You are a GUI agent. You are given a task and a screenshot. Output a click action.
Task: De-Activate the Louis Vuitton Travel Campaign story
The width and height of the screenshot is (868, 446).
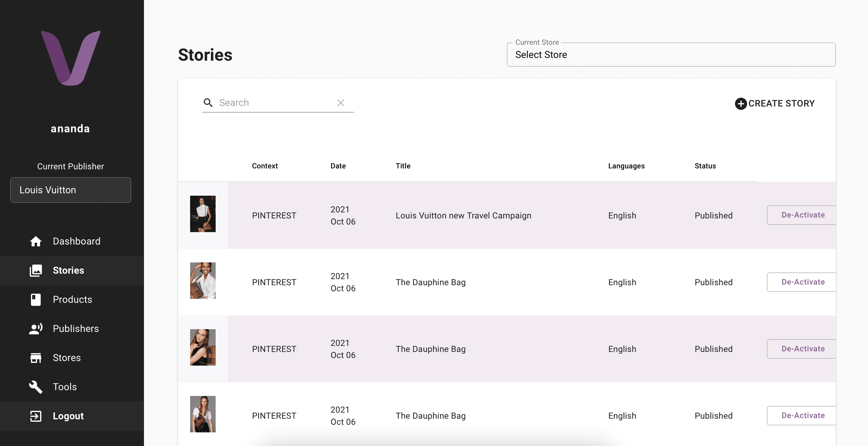(x=802, y=215)
